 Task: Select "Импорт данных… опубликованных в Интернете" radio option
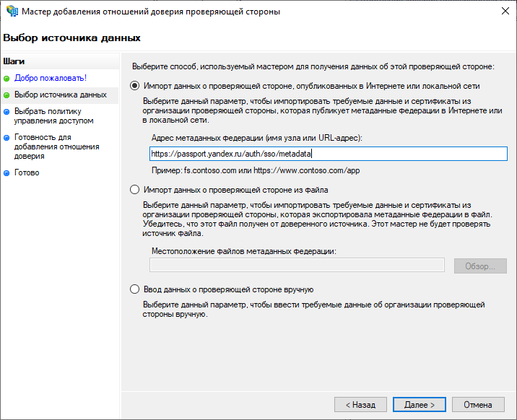(x=134, y=85)
